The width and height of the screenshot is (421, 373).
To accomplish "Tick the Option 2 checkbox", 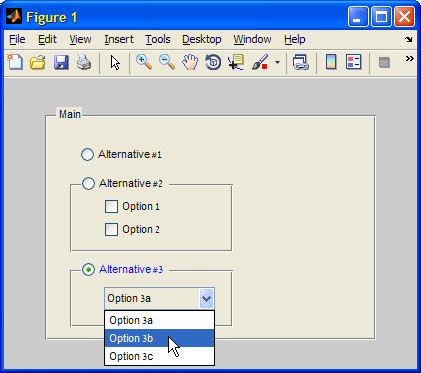I will [111, 229].
